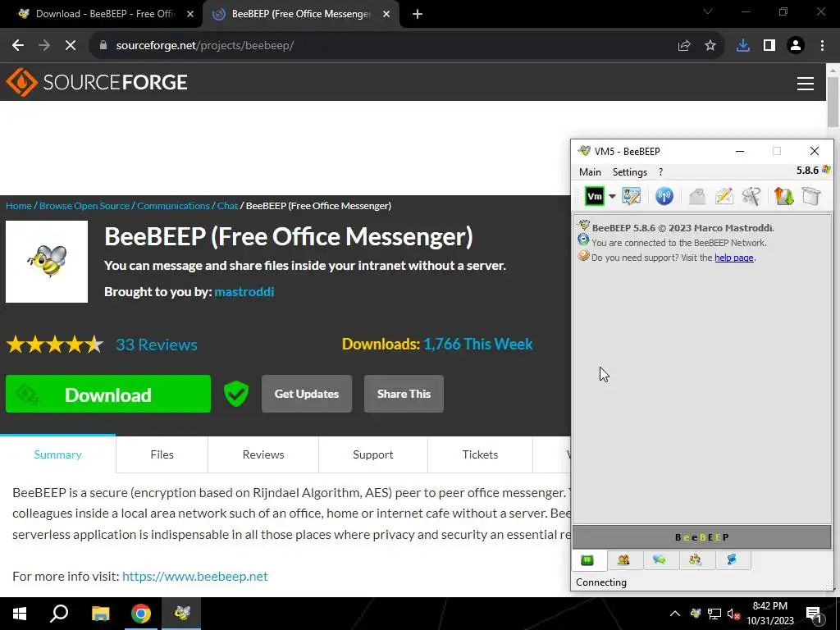The height and width of the screenshot is (630, 840).
Task: Expand the status dropdown arrow beside Vm
Action: coord(612,196)
